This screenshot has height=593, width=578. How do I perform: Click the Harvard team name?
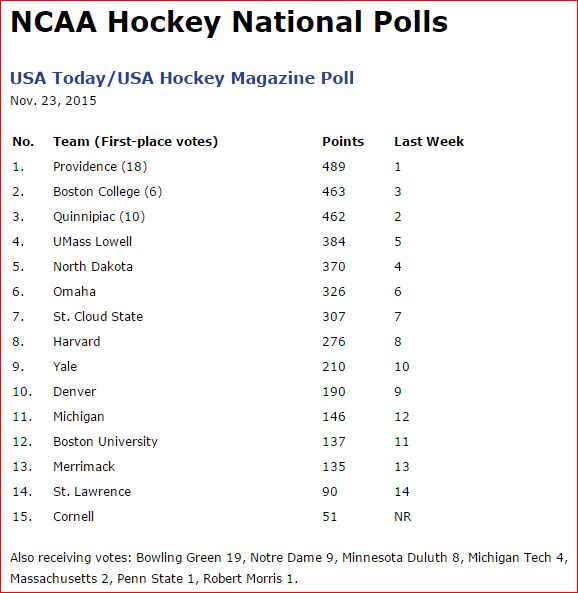(77, 342)
